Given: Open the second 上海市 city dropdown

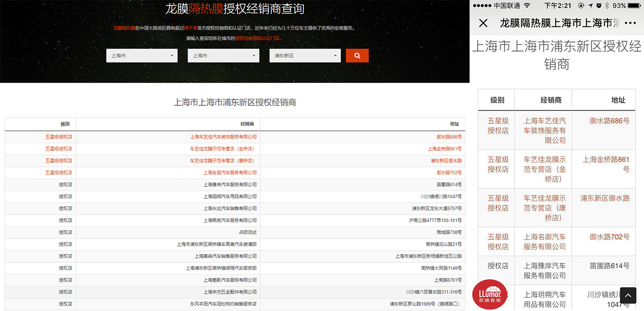Looking at the screenshot, I should coord(223,55).
